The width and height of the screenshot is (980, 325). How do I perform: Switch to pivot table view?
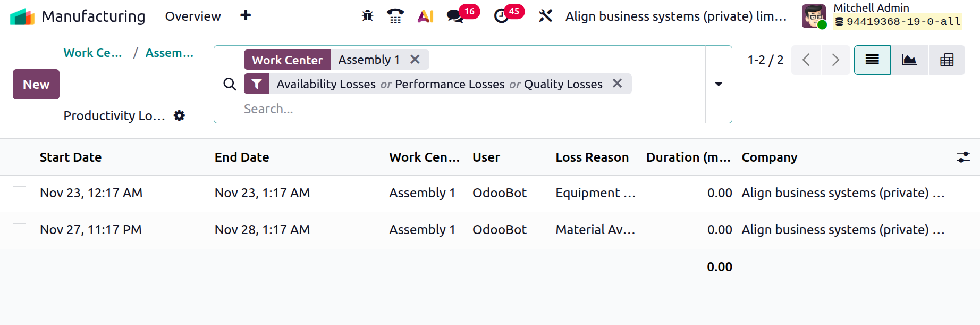[947, 60]
